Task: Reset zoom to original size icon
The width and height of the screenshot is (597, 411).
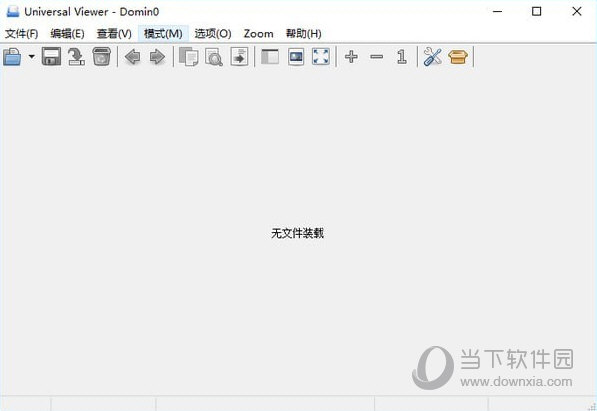Action: tap(402, 57)
